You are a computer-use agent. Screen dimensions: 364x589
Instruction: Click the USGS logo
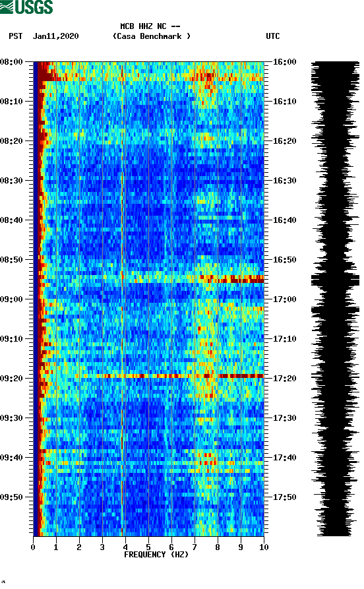point(26,7)
